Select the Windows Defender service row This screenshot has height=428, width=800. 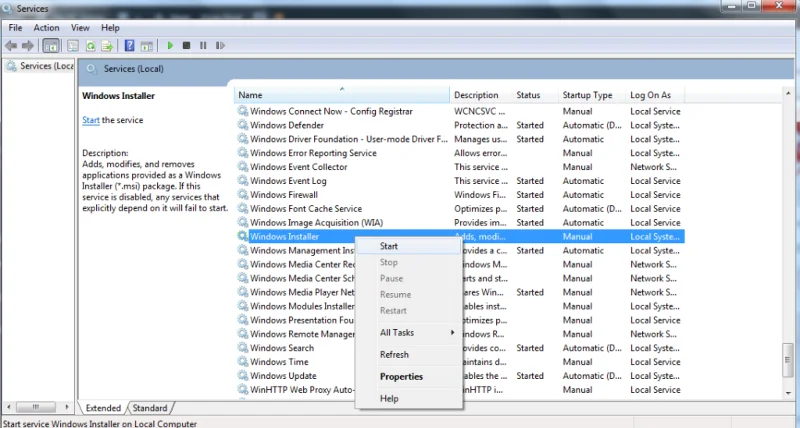coord(459,125)
